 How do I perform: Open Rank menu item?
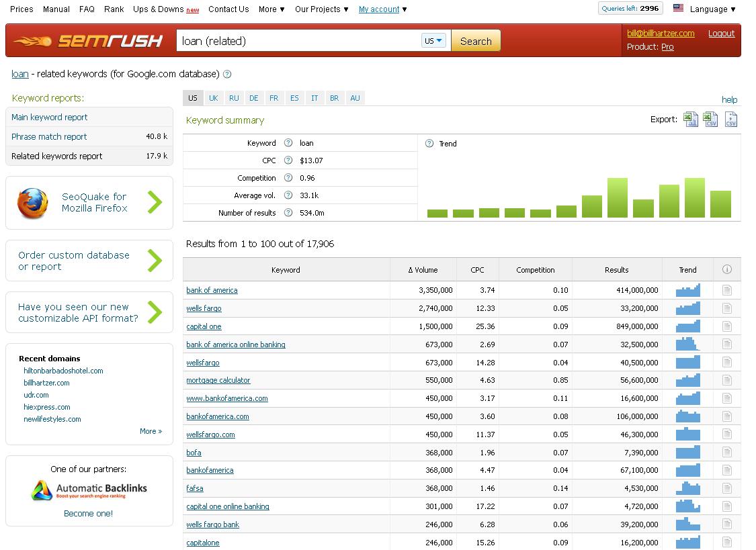(x=114, y=9)
